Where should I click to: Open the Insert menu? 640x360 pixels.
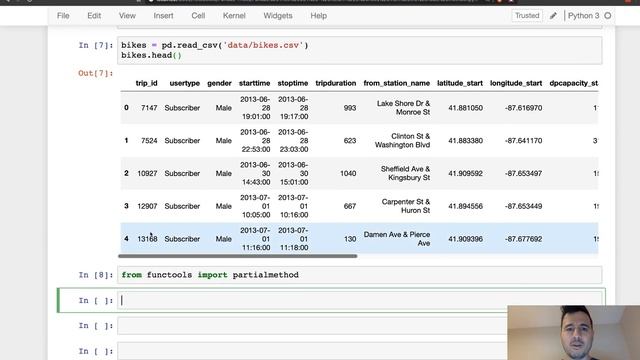point(163,16)
